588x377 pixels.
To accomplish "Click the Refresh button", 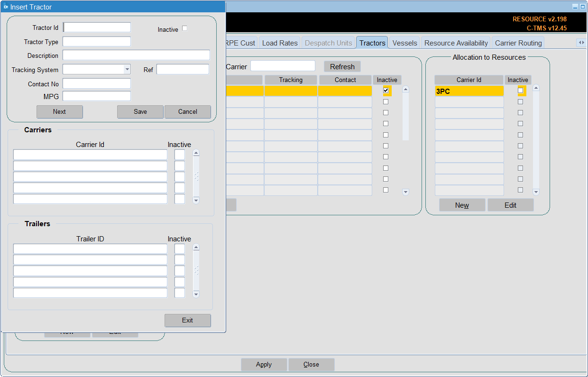I will (342, 66).
